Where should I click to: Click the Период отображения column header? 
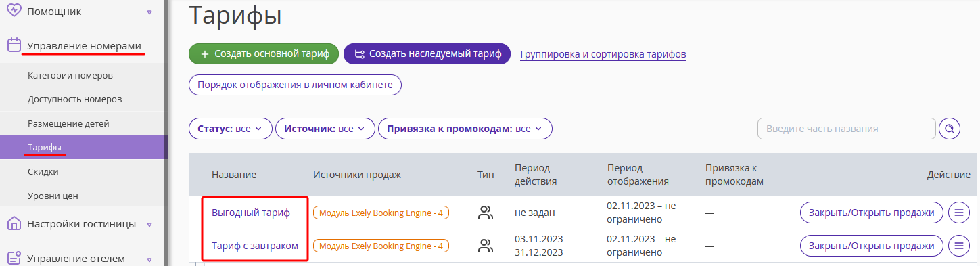(638, 175)
